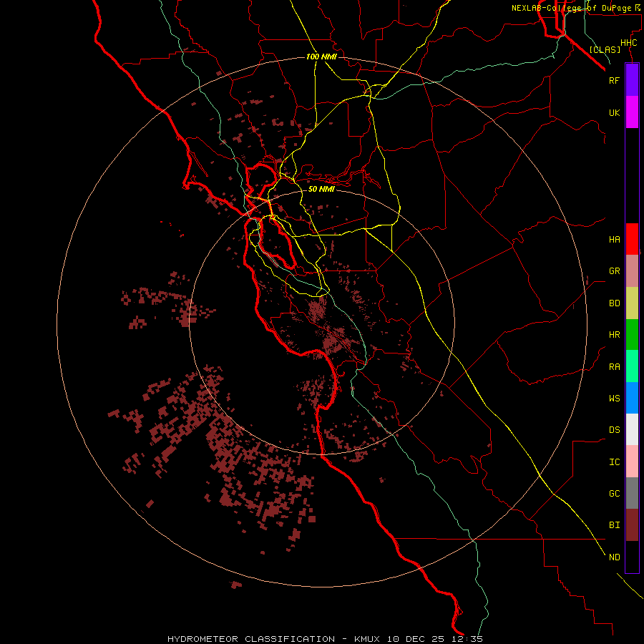Click the IC legend label
The width and height of the screenshot is (644, 644).
(x=614, y=462)
